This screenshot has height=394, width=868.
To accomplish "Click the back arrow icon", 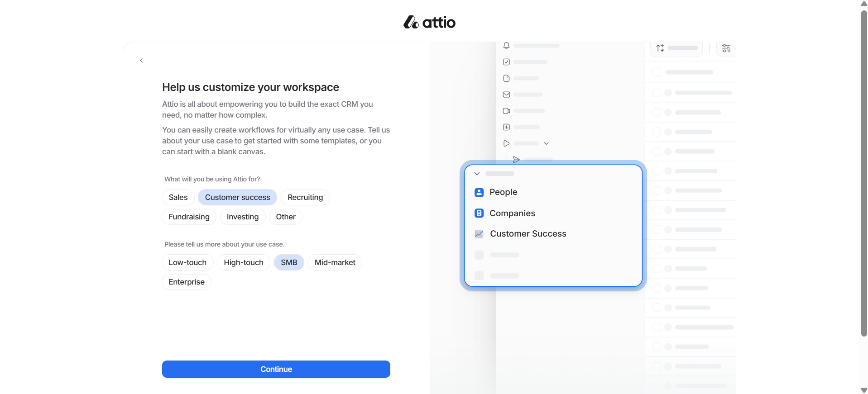I will coord(141,60).
